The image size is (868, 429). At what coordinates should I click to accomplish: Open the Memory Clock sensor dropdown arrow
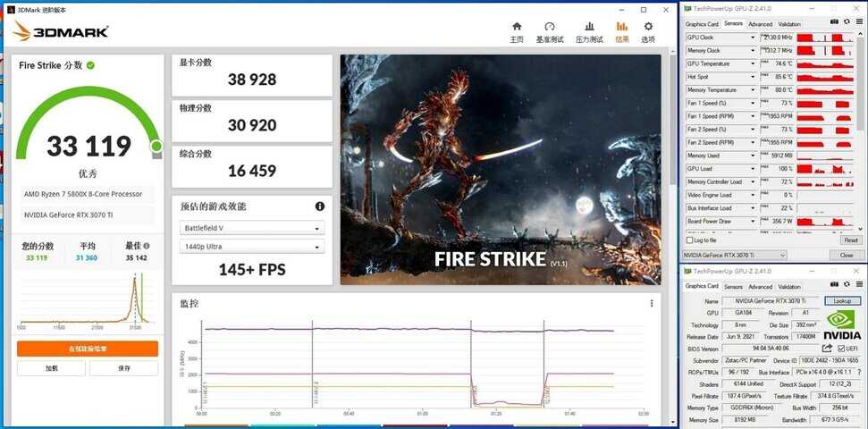pos(753,50)
